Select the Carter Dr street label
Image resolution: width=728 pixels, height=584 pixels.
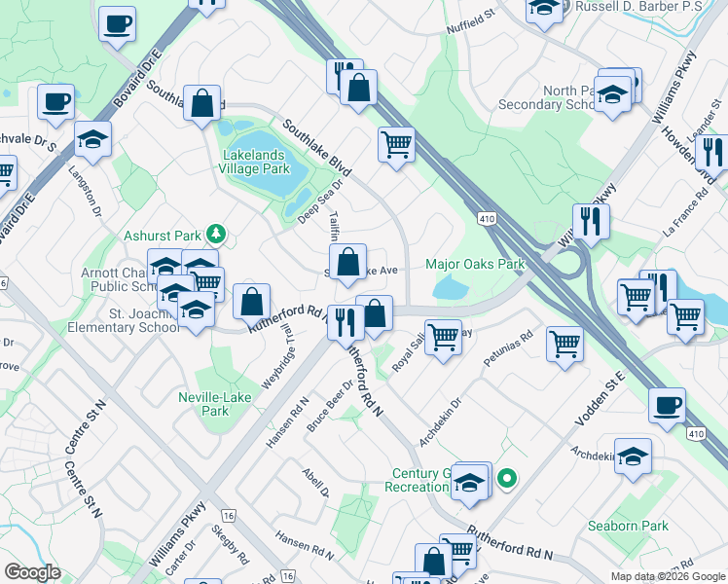pyautogui.click(x=180, y=557)
